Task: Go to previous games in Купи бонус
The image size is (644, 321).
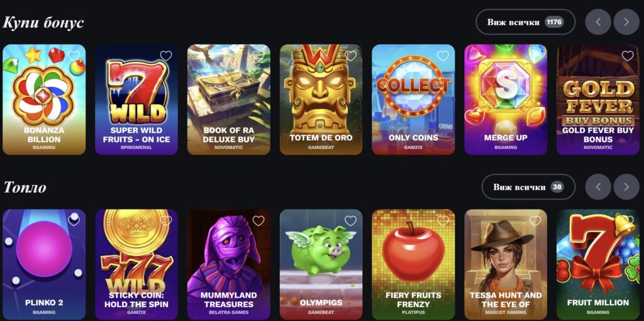Action: [x=598, y=22]
